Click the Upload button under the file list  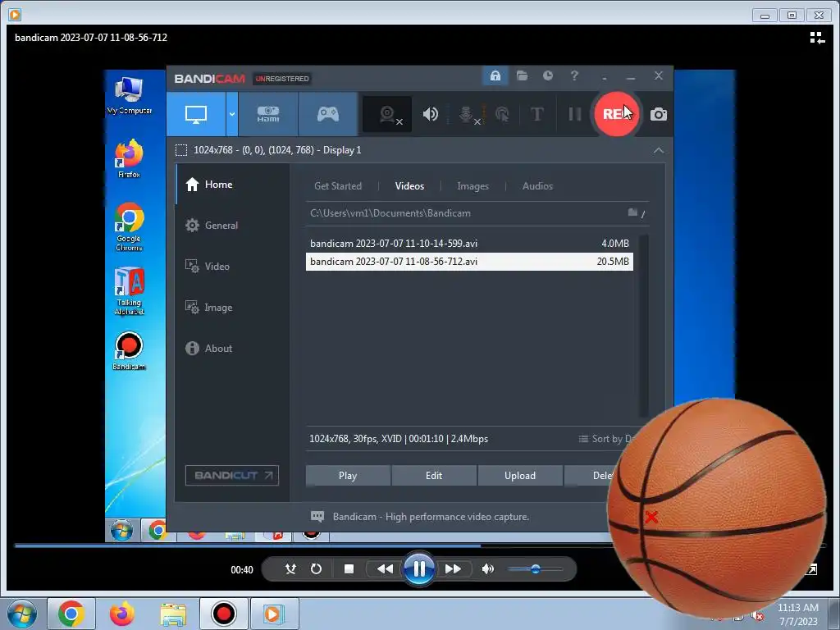click(519, 476)
